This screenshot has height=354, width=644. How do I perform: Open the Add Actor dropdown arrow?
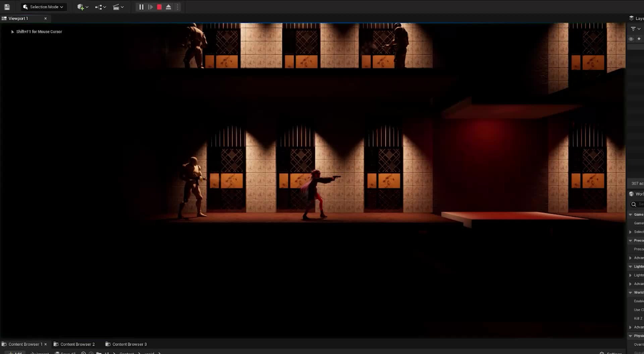point(87,7)
